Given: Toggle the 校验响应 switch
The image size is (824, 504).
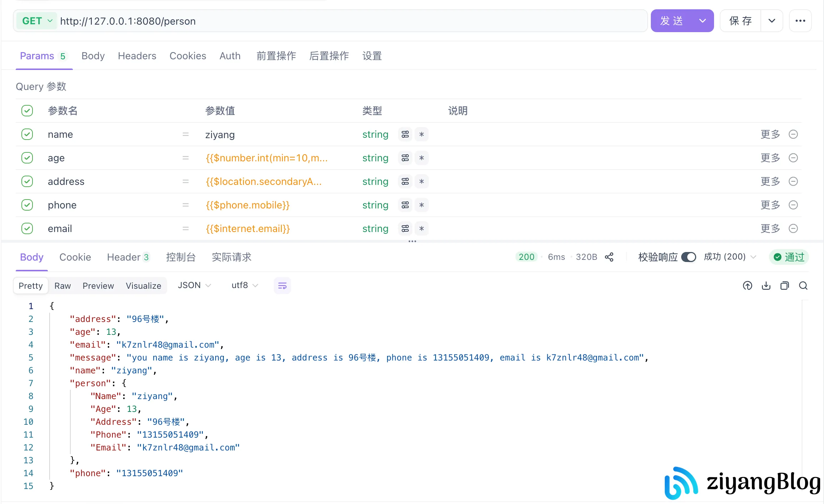Looking at the screenshot, I should click(x=688, y=257).
